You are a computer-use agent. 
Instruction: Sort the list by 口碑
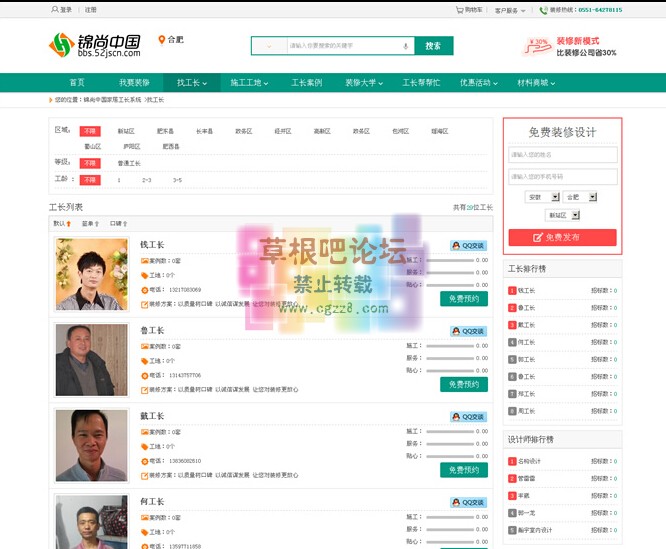[119, 224]
